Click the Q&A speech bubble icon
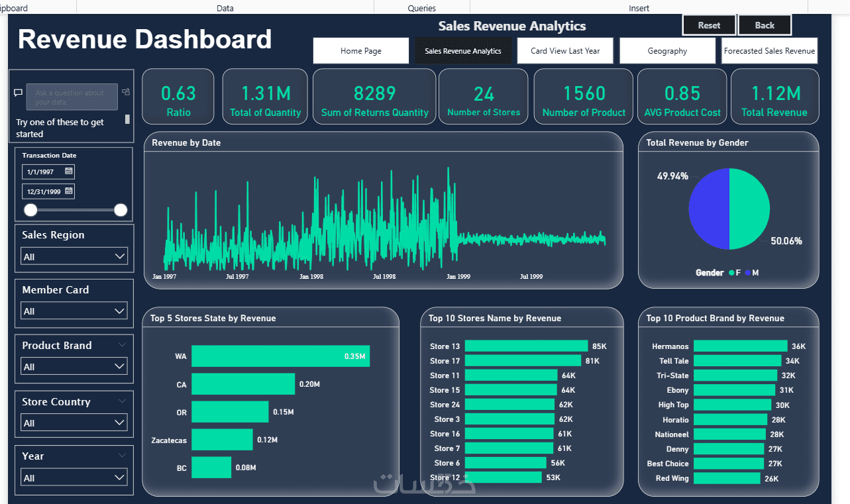 coord(19,93)
